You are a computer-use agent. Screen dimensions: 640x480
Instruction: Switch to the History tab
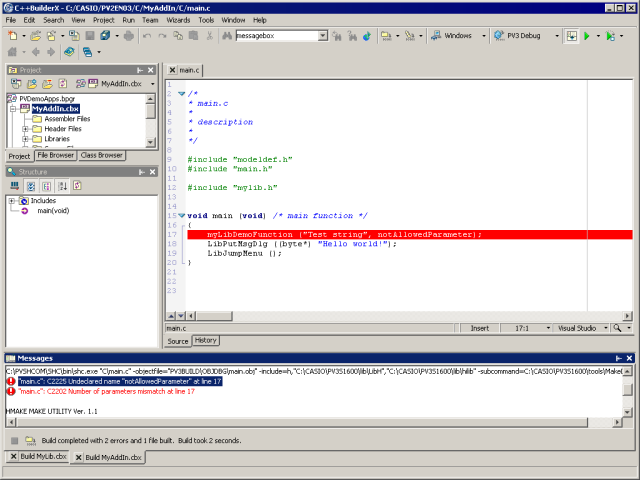point(205,340)
